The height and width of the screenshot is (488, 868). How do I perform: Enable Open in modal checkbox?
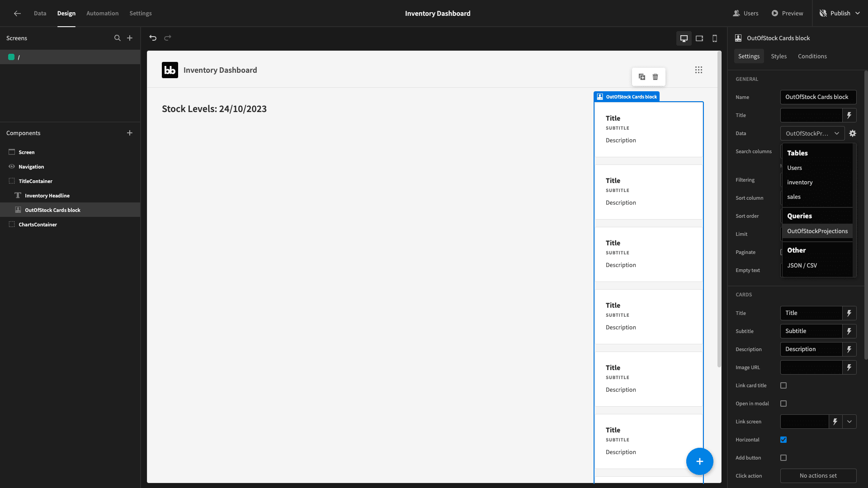pos(783,404)
